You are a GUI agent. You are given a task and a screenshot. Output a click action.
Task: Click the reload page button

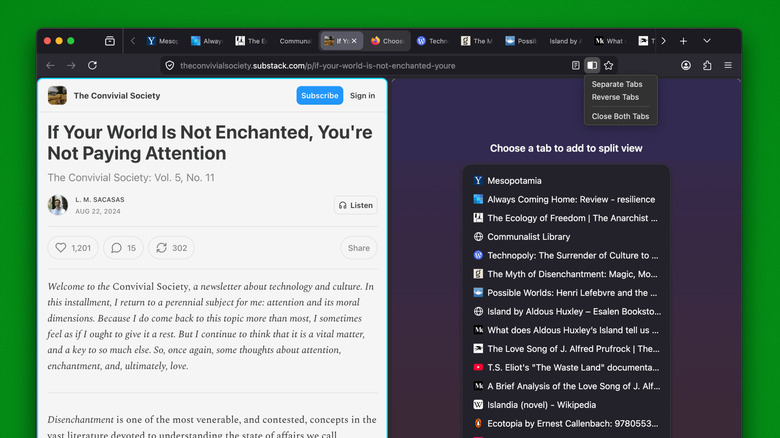pyautogui.click(x=93, y=65)
